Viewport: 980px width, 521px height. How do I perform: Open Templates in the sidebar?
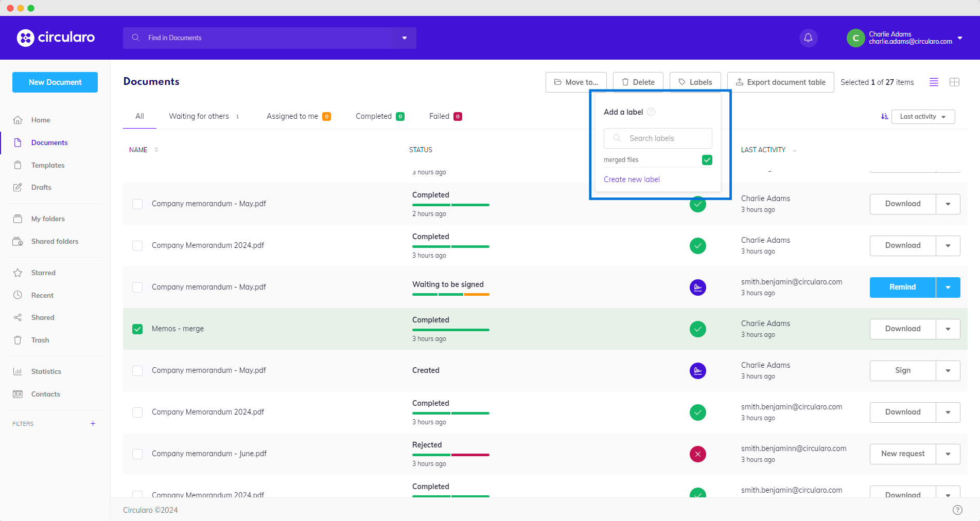click(48, 165)
